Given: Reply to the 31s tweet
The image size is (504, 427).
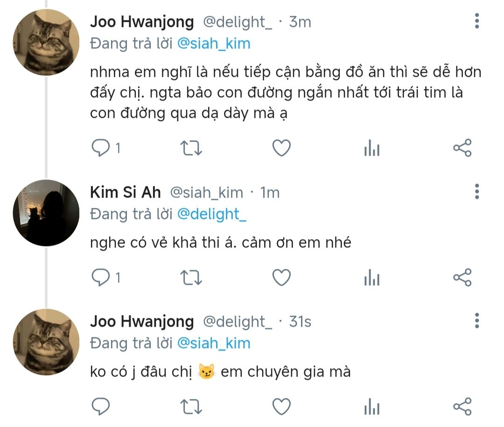Looking at the screenshot, I should [x=99, y=406].
